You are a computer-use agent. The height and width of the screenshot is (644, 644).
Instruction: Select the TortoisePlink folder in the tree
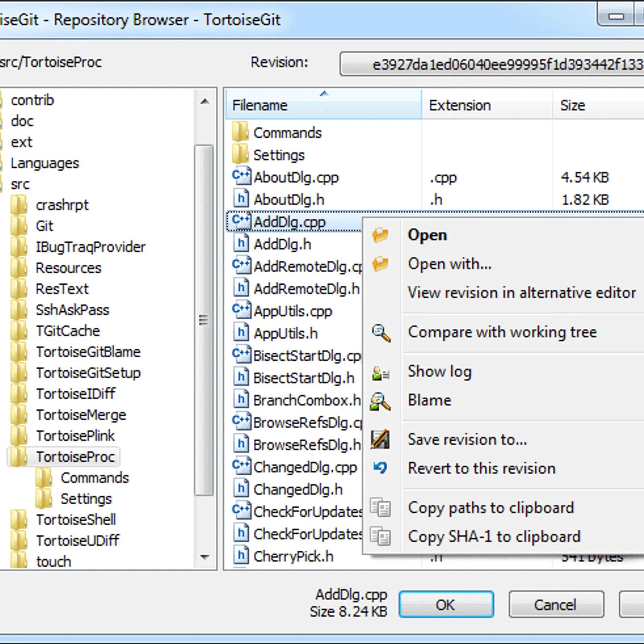coord(75,436)
